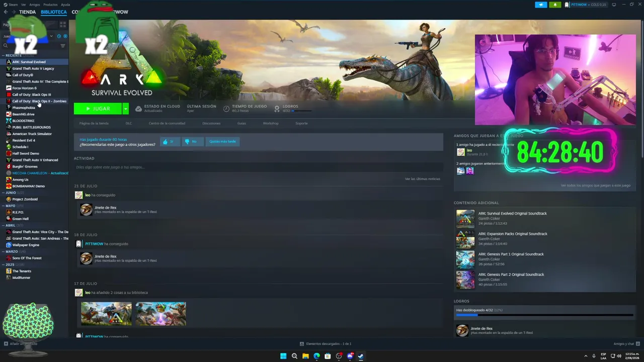
Task: Open the Amigos menu
Action: point(35,5)
